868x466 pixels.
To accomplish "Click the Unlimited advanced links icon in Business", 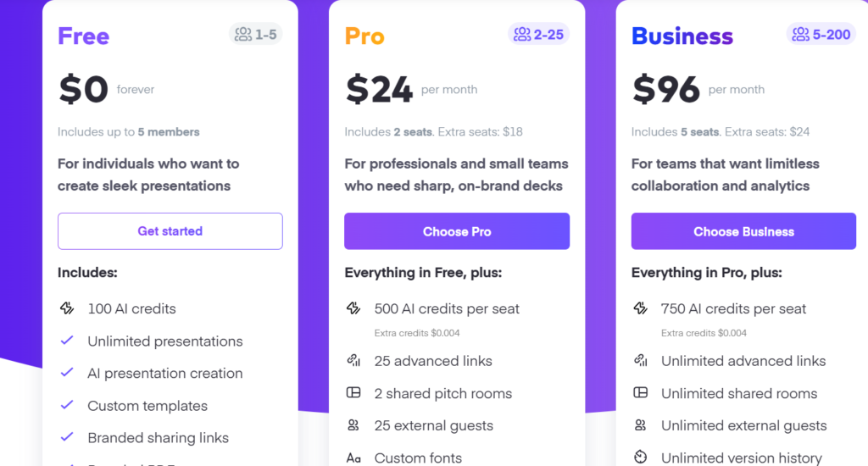I will click(x=641, y=361).
